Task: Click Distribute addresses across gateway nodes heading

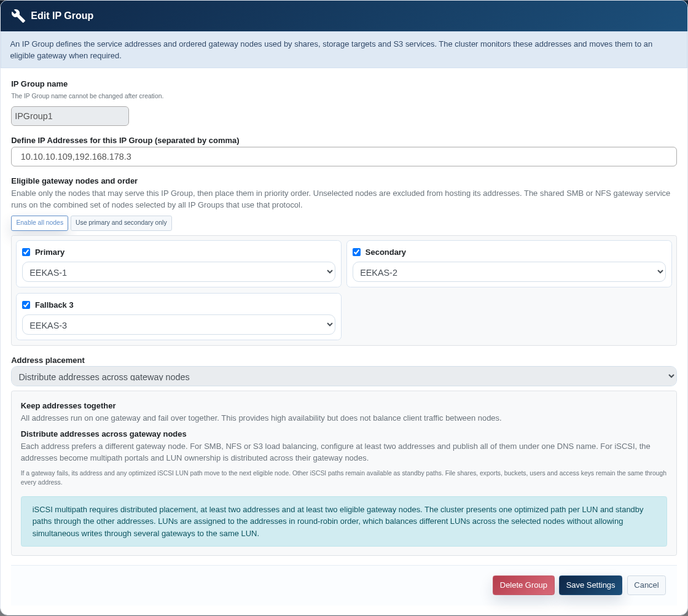Action: click(104, 434)
